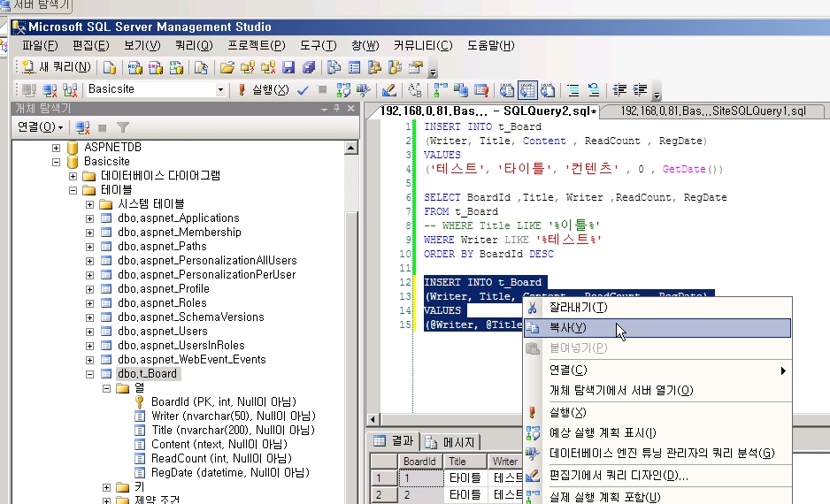
Task: Open the Community (커뮤니티) menu
Action: (422, 45)
